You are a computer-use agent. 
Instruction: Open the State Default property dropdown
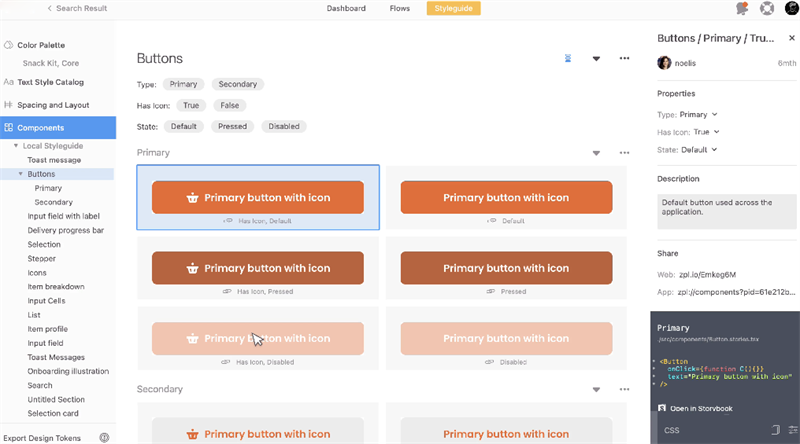pyautogui.click(x=699, y=150)
